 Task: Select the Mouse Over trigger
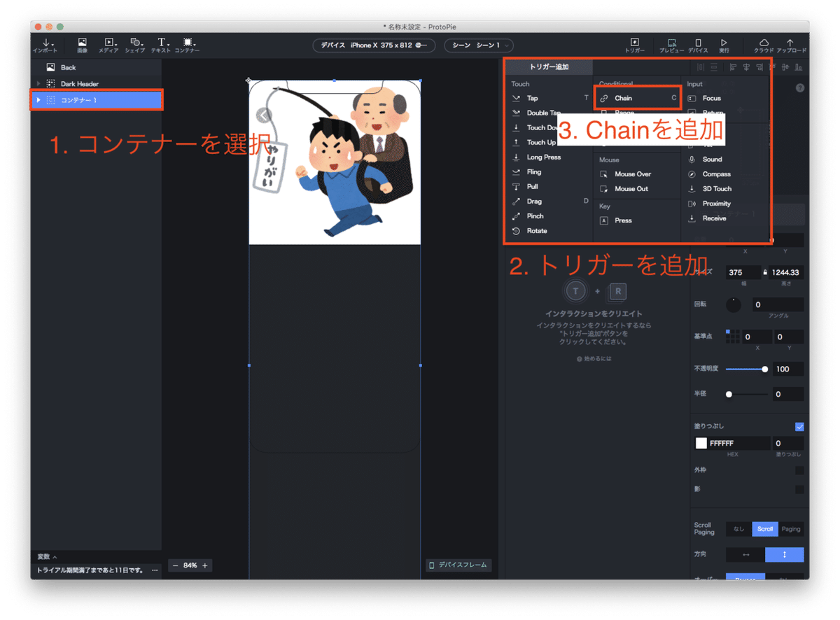click(x=633, y=174)
